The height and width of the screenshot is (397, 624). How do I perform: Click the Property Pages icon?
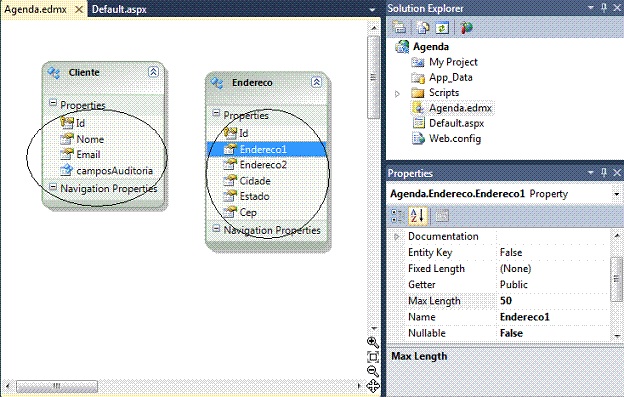442,216
